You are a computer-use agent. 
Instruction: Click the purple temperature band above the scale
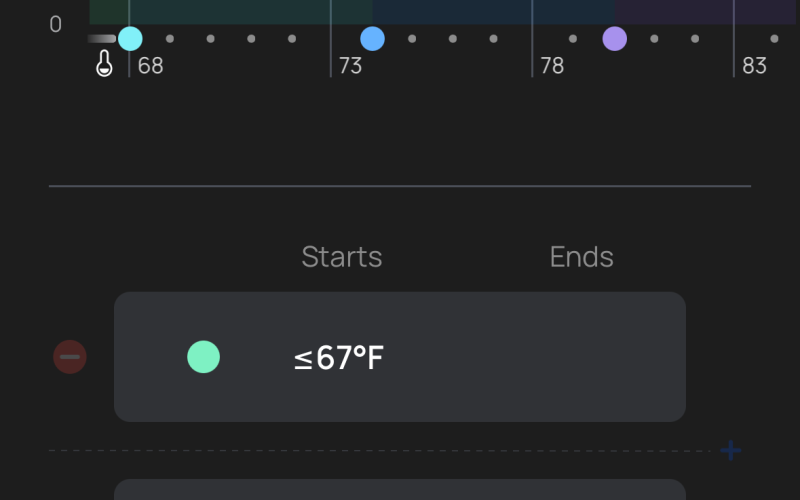click(705, 12)
